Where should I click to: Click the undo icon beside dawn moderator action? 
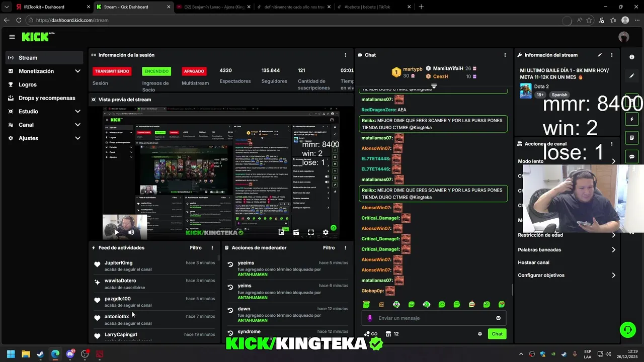pos(230,310)
